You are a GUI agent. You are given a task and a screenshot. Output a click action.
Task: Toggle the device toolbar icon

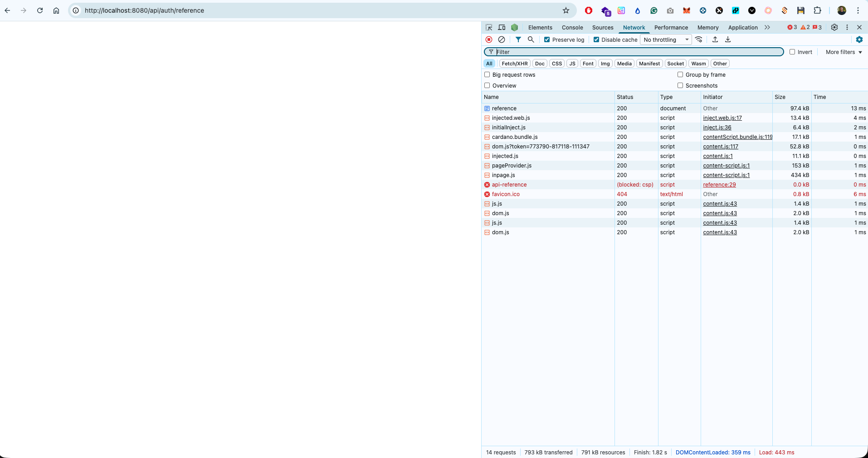coord(502,27)
